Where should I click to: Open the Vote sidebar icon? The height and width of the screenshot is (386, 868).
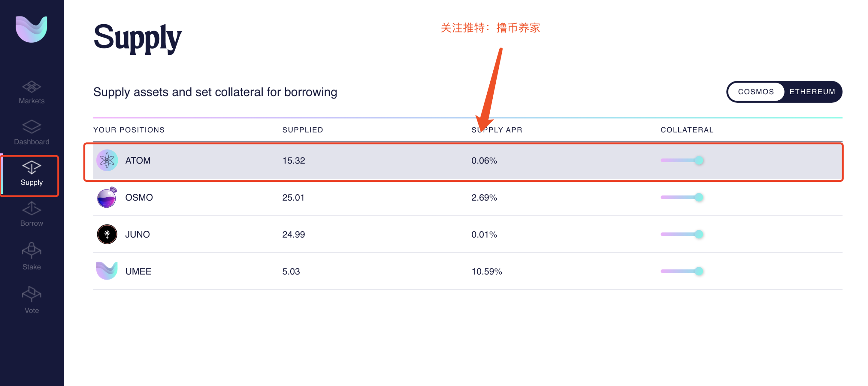point(31,294)
